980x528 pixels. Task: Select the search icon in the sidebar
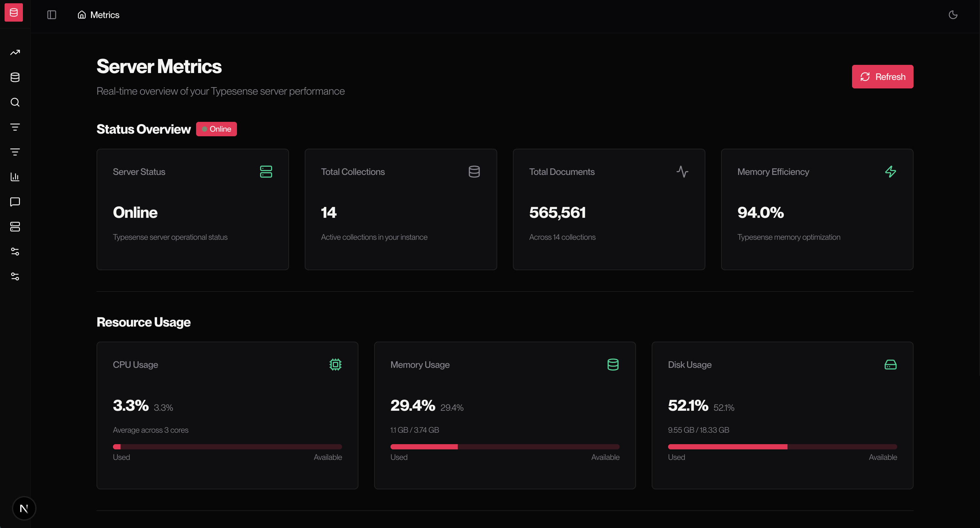(x=15, y=102)
